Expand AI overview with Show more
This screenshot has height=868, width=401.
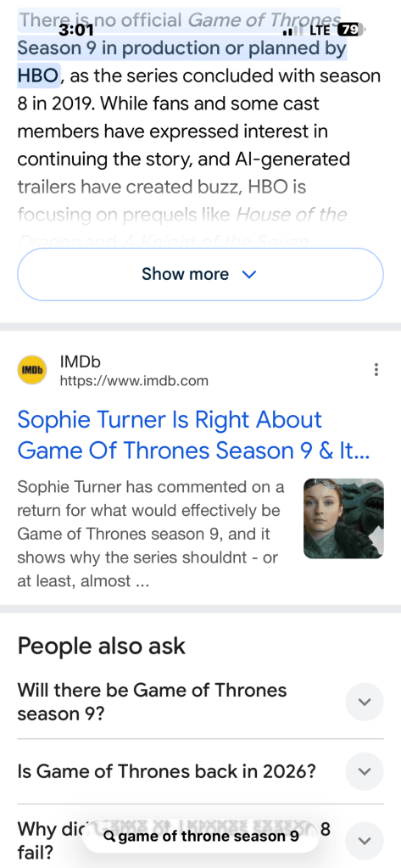200,274
